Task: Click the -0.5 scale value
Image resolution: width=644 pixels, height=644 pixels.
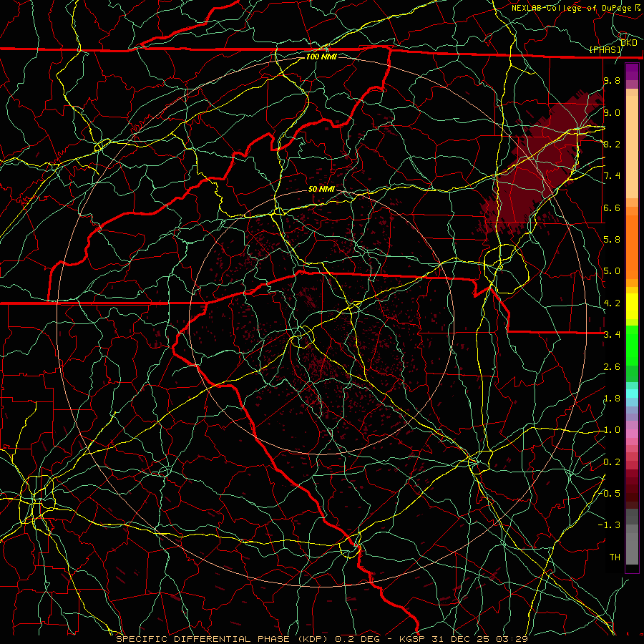Action: point(610,494)
